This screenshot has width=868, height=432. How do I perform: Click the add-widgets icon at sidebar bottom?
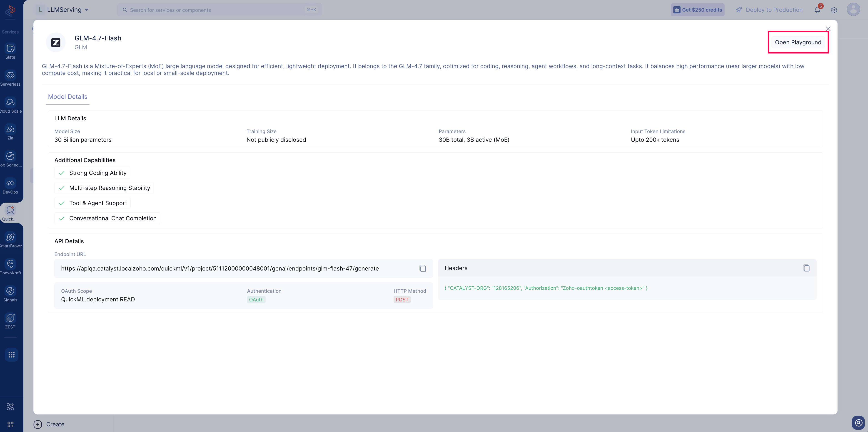point(10,424)
